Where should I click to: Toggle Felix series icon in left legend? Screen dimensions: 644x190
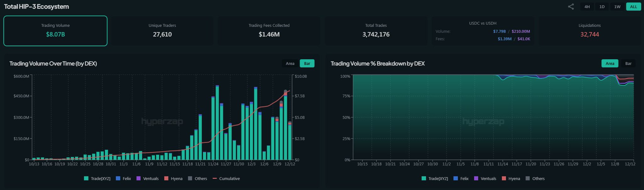click(118, 178)
